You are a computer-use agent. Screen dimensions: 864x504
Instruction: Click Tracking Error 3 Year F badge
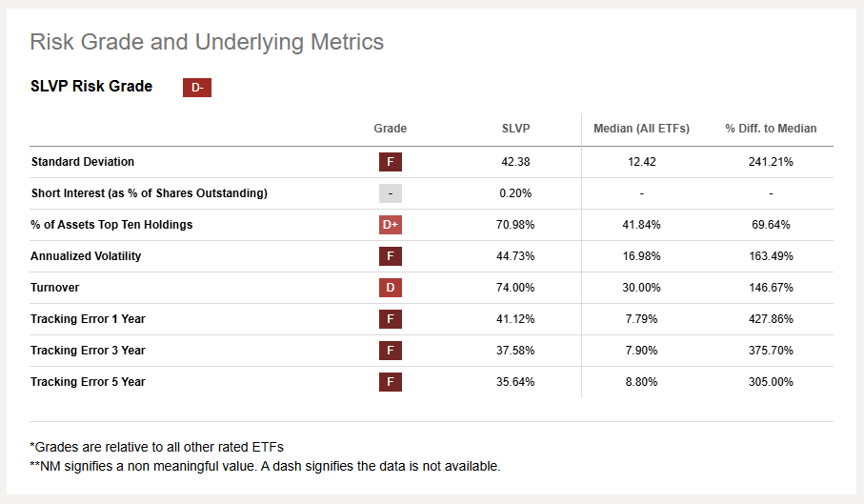(x=390, y=351)
